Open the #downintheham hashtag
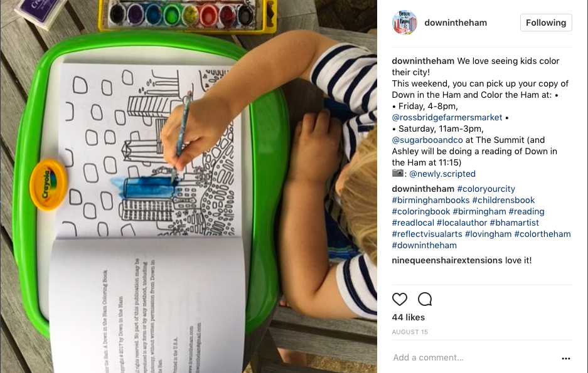Image resolution: width=588 pixels, height=373 pixels. tap(424, 245)
